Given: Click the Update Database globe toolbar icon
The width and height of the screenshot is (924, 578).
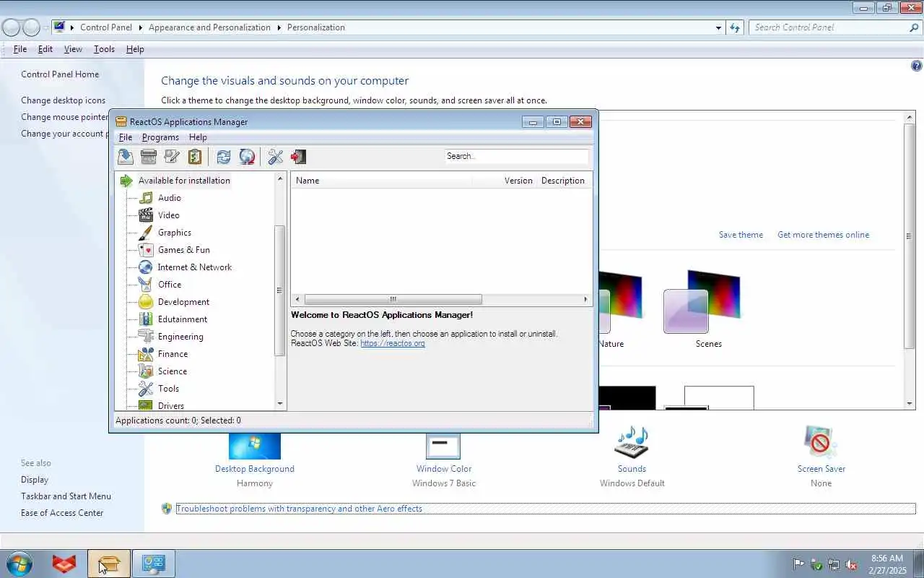Looking at the screenshot, I should (x=247, y=156).
